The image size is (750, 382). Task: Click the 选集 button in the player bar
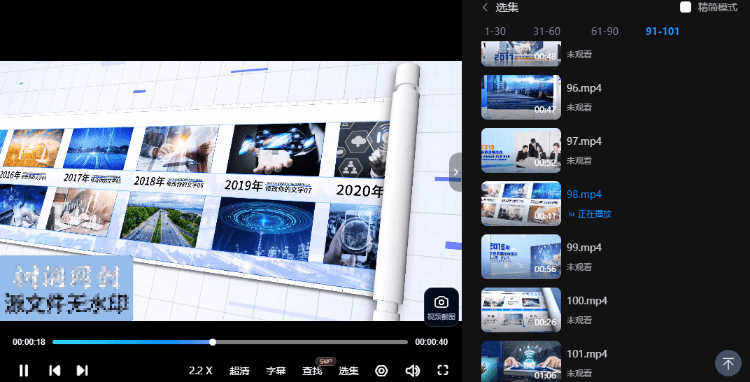point(349,371)
